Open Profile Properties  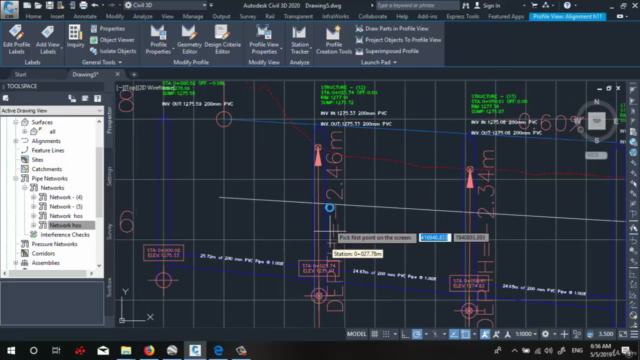coord(158,40)
